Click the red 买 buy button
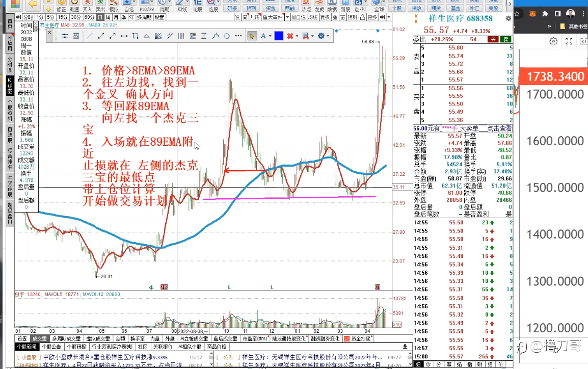Image resolution: width=588 pixels, height=369 pixels. (493, 39)
